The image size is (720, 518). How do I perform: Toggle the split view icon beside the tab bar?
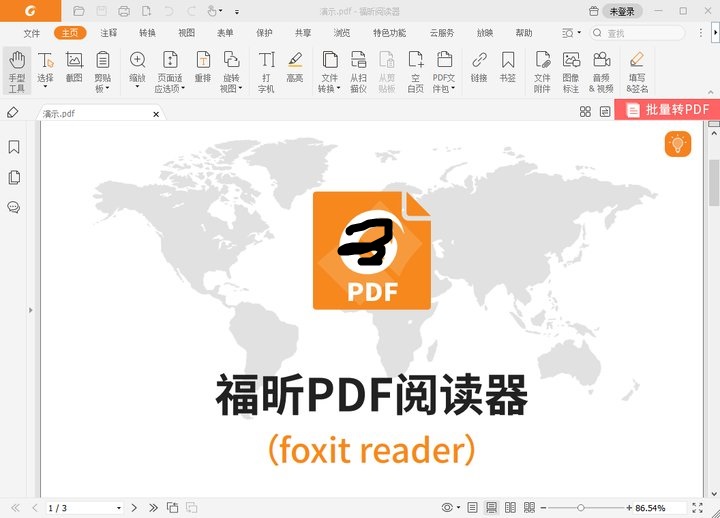(x=605, y=112)
